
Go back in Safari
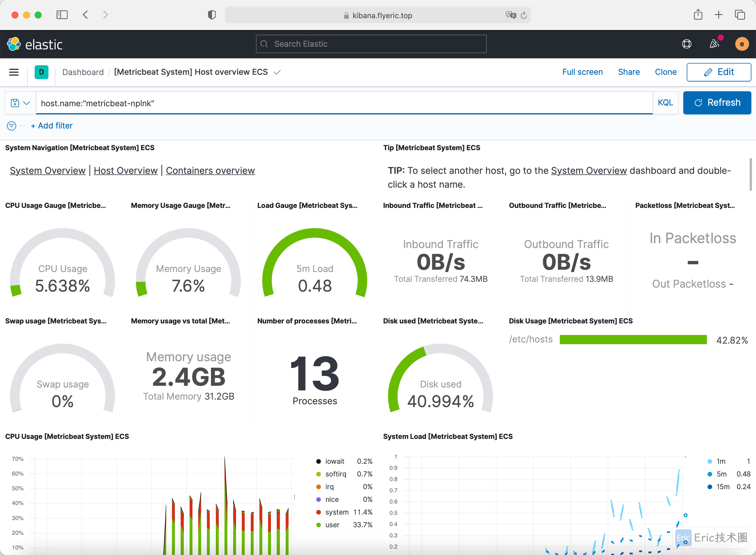85,15
